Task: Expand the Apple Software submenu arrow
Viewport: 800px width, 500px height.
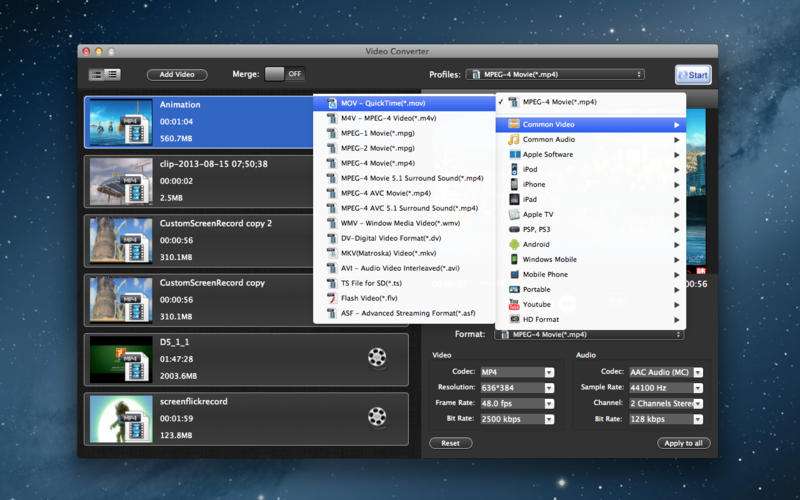Action: (x=677, y=155)
